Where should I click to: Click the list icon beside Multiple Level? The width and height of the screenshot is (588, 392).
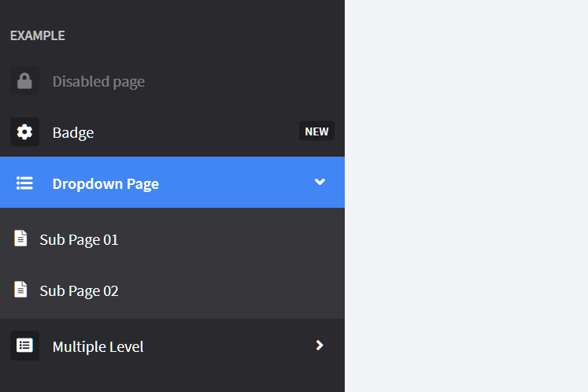pyautogui.click(x=24, y=346)
